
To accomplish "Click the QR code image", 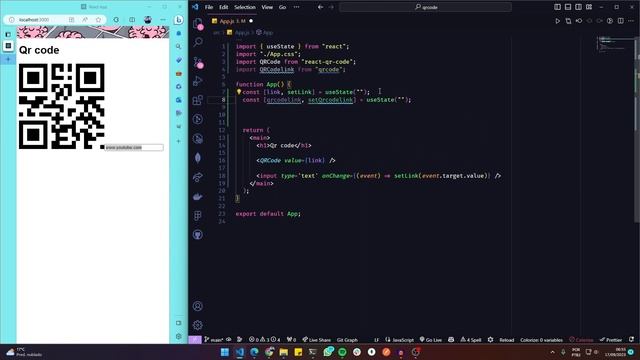I will 62,106.
